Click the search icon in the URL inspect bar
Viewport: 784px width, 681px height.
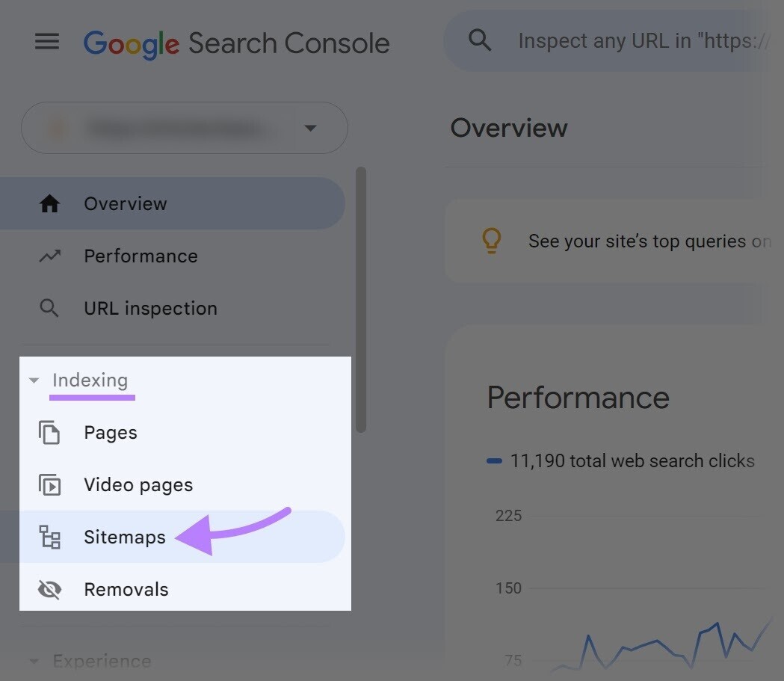pyautogui.click(x=480, y=40)
